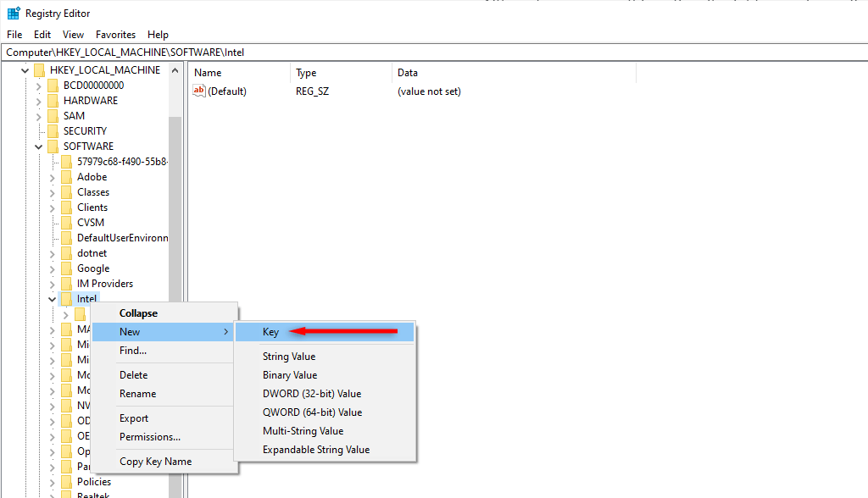Click the Google key folder icon
Viewport: 868px width, 498px height.
(66, 268)
